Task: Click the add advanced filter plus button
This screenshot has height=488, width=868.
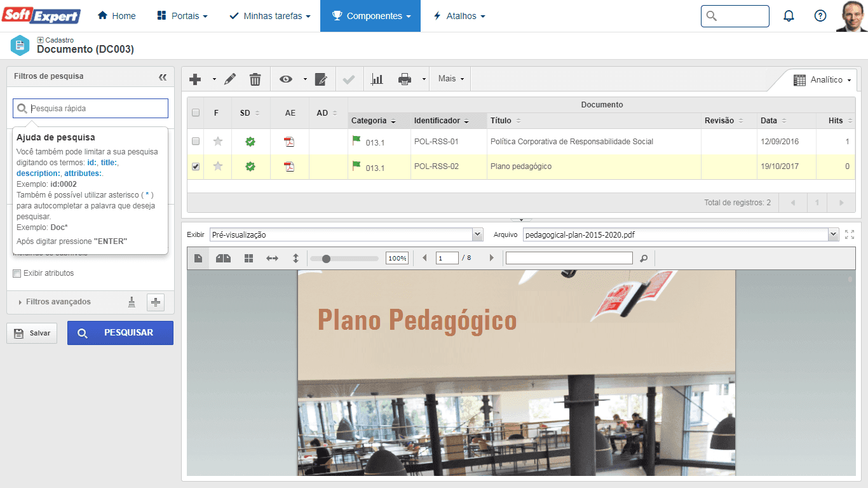Action: pyautogui.click(x=156, y=302)
